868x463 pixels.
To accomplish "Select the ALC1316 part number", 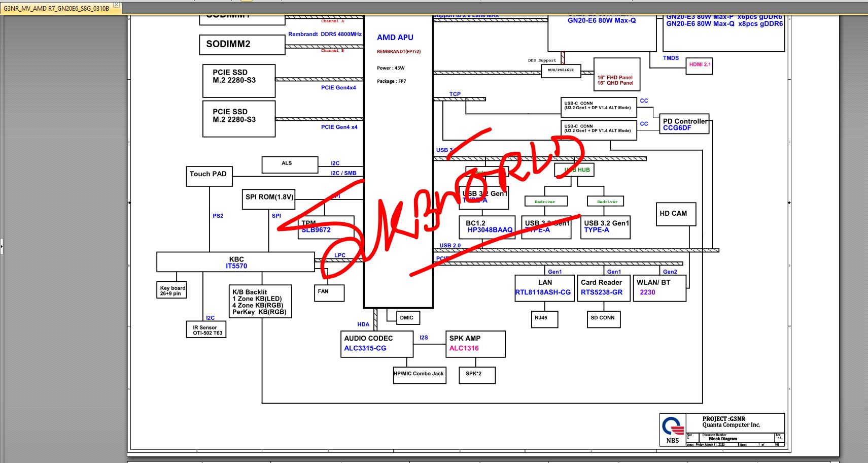I will pyautogui.click(x=464, y=348).
